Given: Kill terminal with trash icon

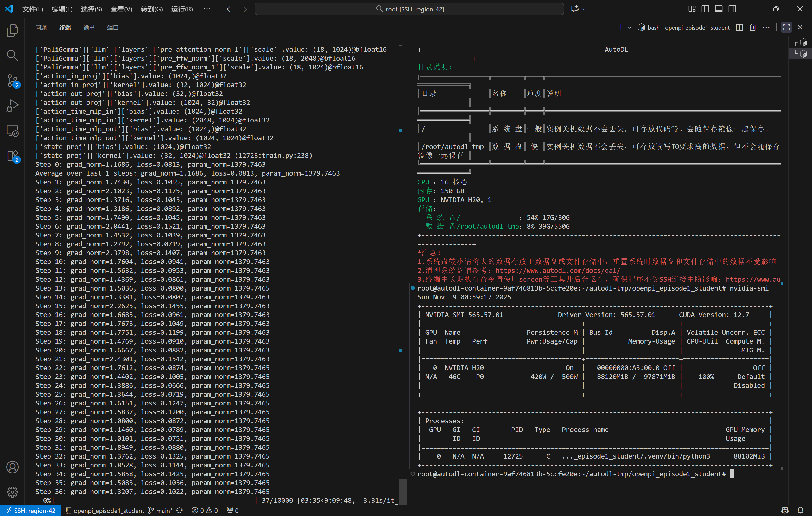Looking at the screenshot, I should (753, 28).
